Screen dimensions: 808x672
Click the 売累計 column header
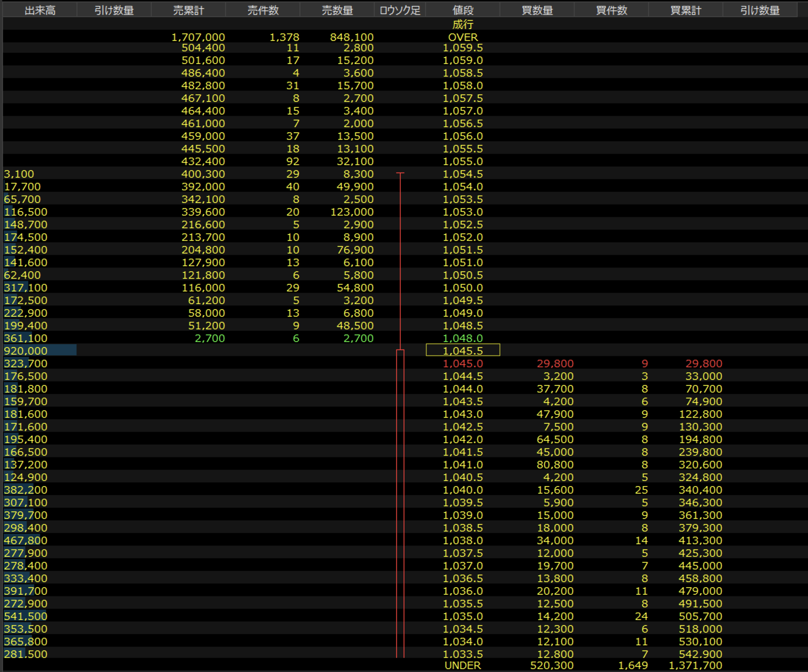pyautogui.click(x=188, y=10)
